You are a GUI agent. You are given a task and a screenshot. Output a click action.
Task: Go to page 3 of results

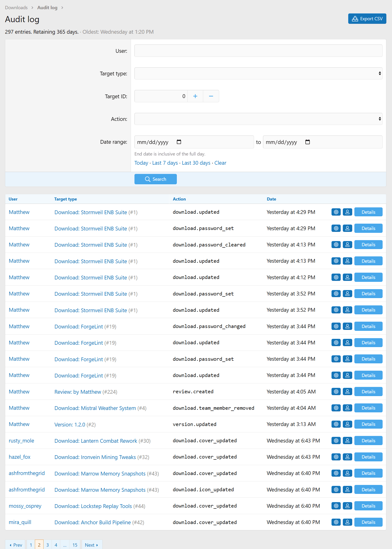[x=47, y=545]
